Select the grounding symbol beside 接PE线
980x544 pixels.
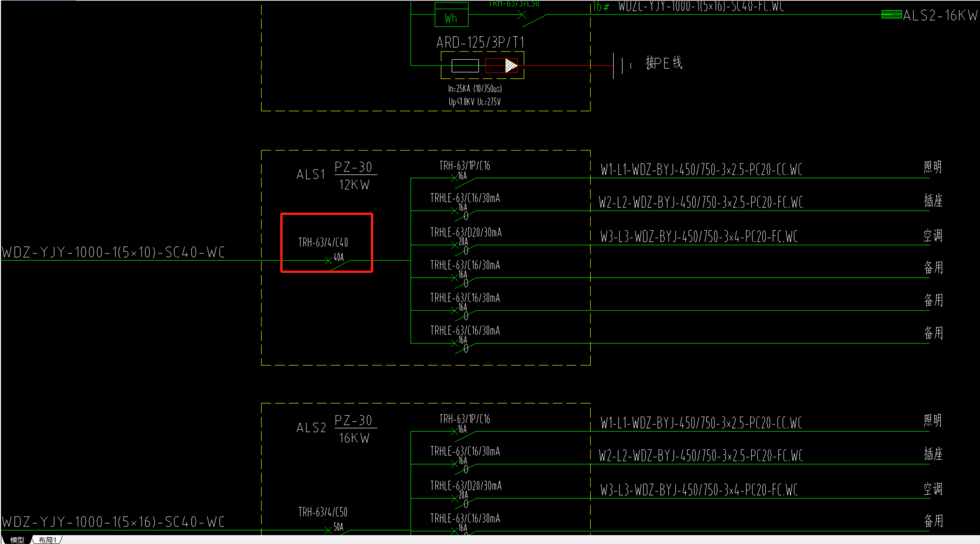[x=622, y=65]
